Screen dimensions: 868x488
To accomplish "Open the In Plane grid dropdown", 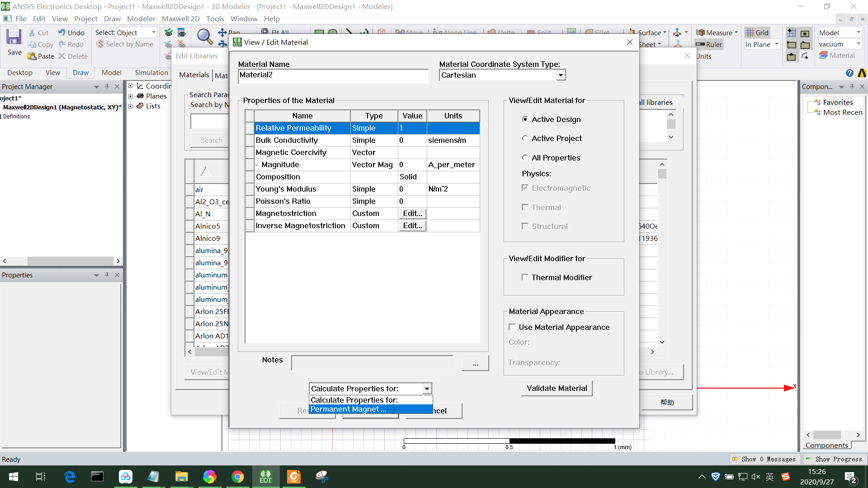I will pos(776,44).
